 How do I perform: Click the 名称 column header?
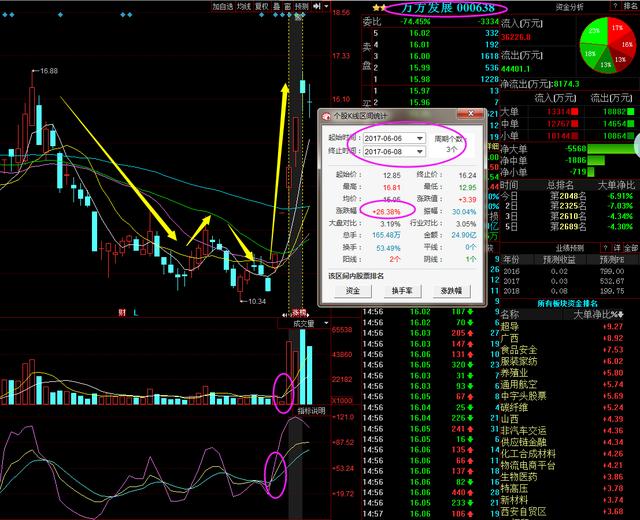[x=510, y=314]
